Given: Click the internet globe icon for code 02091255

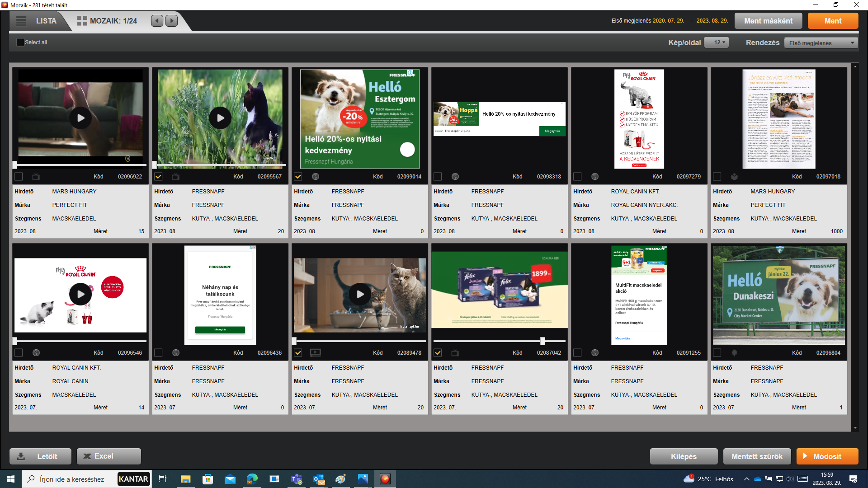Looking at the screenshot, I should (595, 353).
